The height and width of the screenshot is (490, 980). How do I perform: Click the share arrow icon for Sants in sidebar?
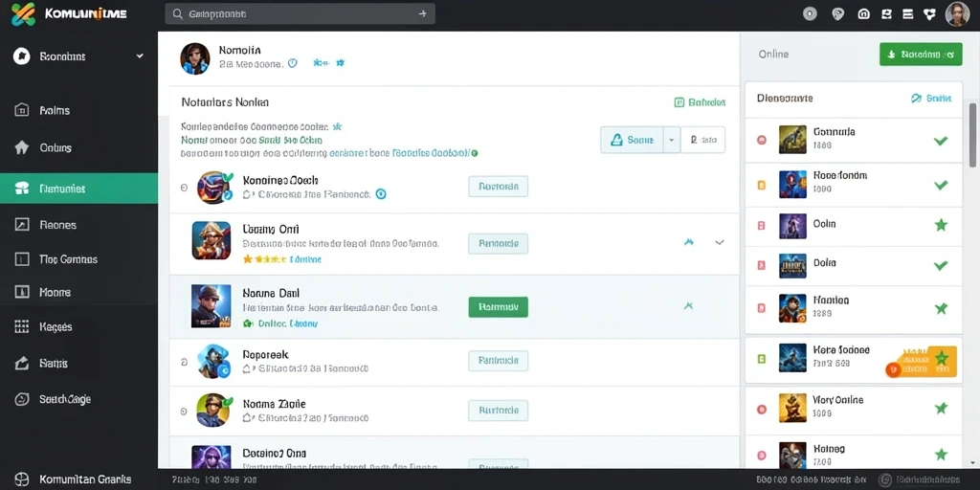21,363
